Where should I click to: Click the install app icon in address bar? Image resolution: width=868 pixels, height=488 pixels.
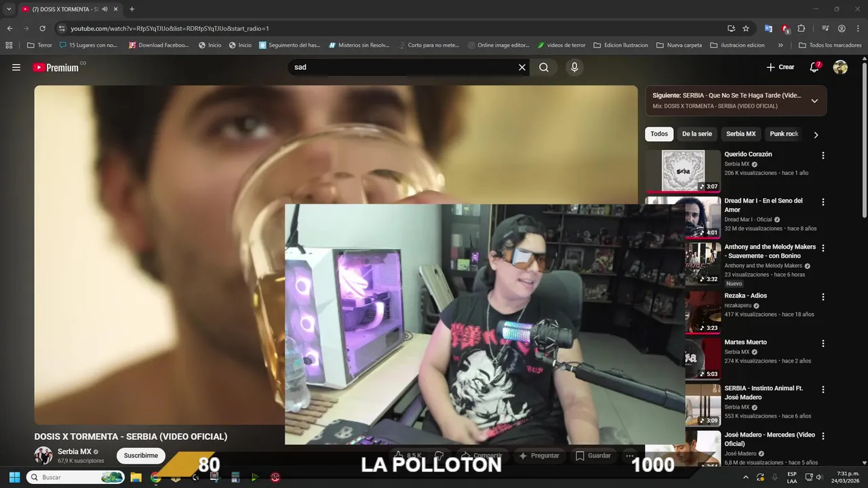(x=731, y=28)
